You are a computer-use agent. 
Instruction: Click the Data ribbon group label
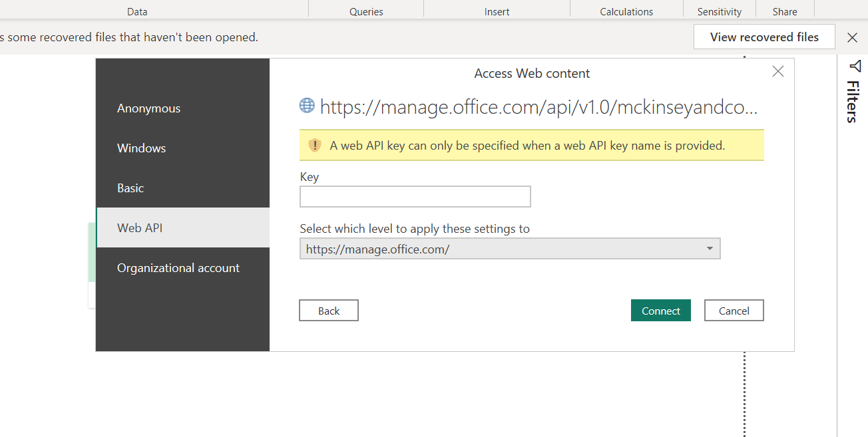pos(137,11)
